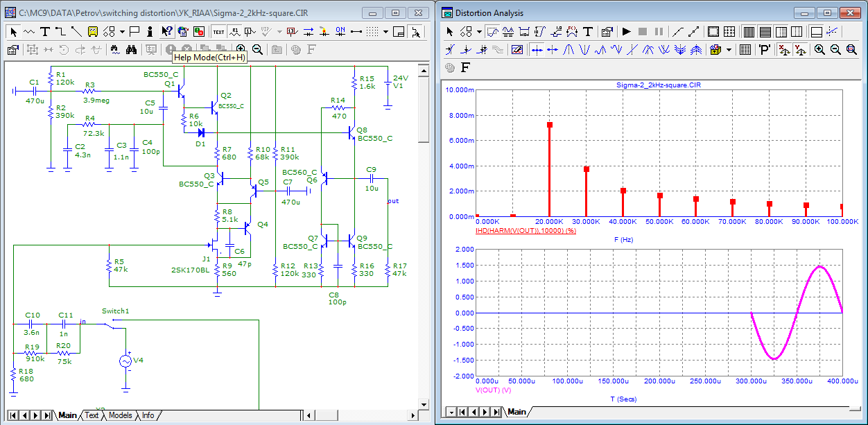Toggle Grid Text display button
Image resolution: width=868 pixels, height=425 pixels.
click(x=218, y=31)
